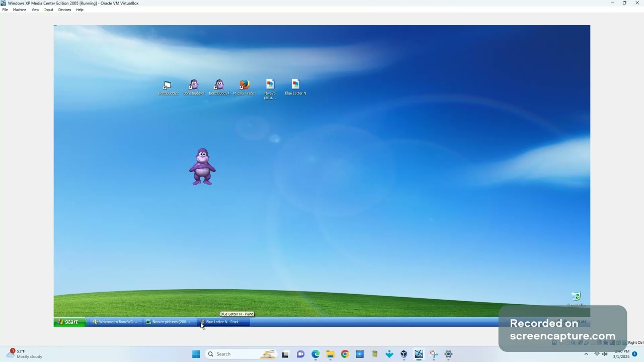This screenshot has width=644, height=362.
Task: Launch Google Chrome from the taskbar
Action: [345, 354]
